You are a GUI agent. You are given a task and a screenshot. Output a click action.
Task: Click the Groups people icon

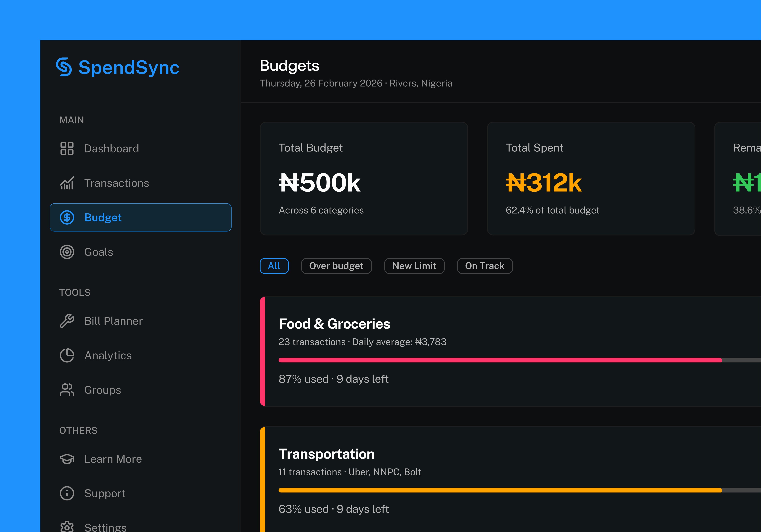[x=67, y=390]
